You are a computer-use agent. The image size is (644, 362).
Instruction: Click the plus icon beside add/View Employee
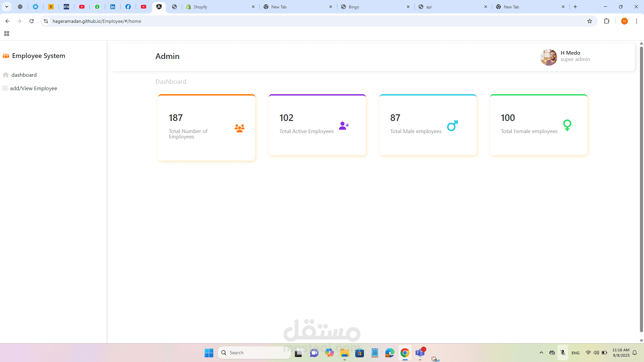click(x=5, y=88)
